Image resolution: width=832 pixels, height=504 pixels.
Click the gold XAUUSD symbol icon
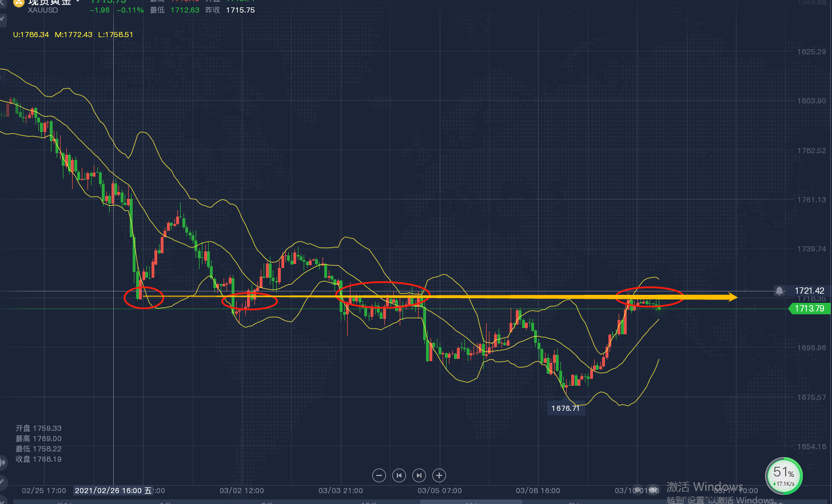click(18, 3)
